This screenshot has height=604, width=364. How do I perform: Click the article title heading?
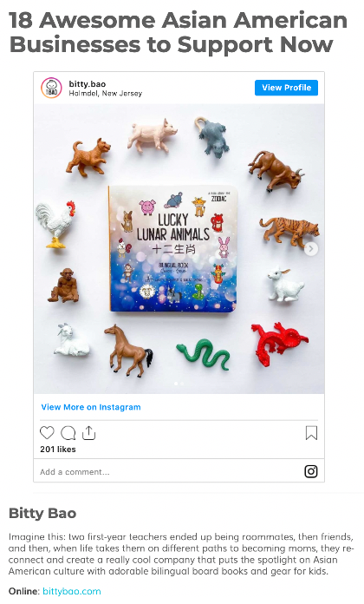coord(178,32)
